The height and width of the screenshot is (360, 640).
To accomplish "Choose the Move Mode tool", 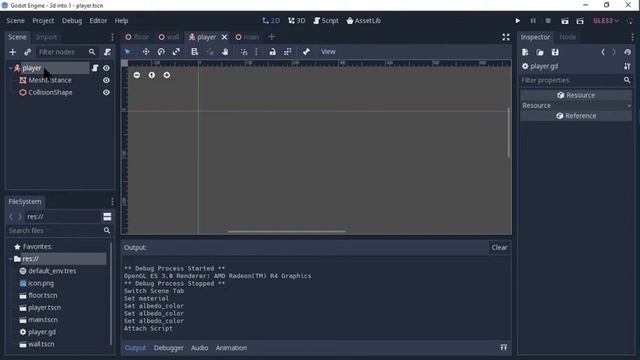I will pyautogui.click(x=146, y=51).
